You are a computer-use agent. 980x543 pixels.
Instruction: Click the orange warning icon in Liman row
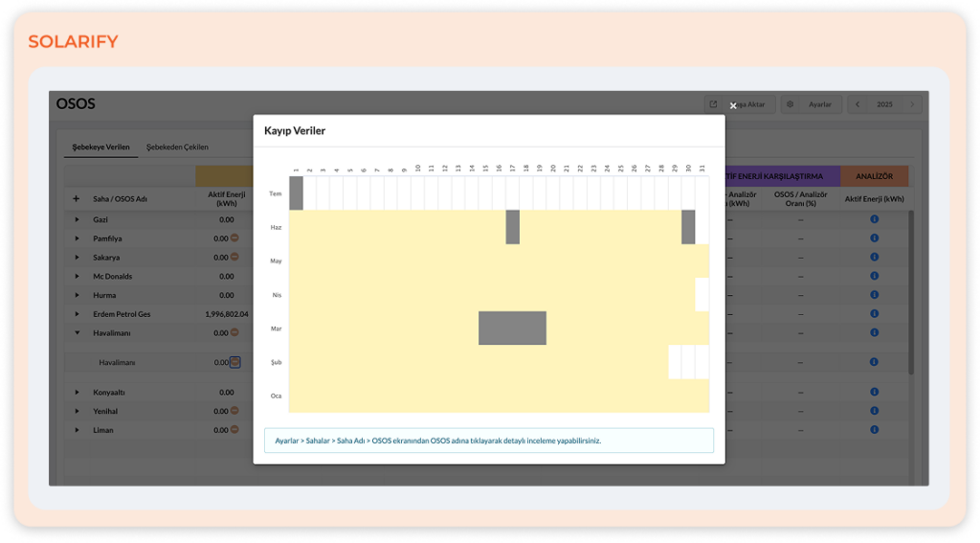coord(234,429)
